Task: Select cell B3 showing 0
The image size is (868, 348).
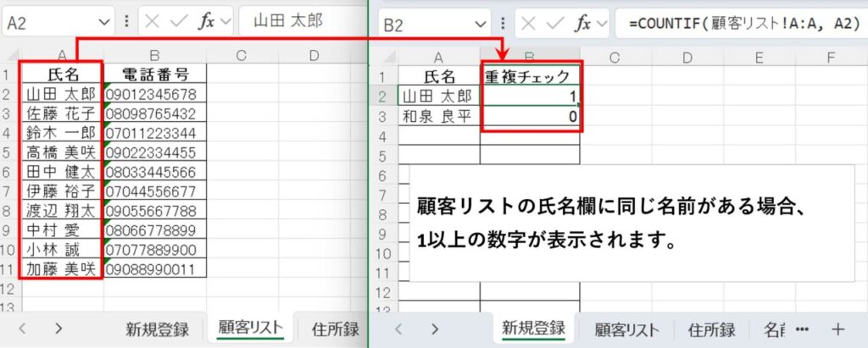Action: click(x=531, y=116)
